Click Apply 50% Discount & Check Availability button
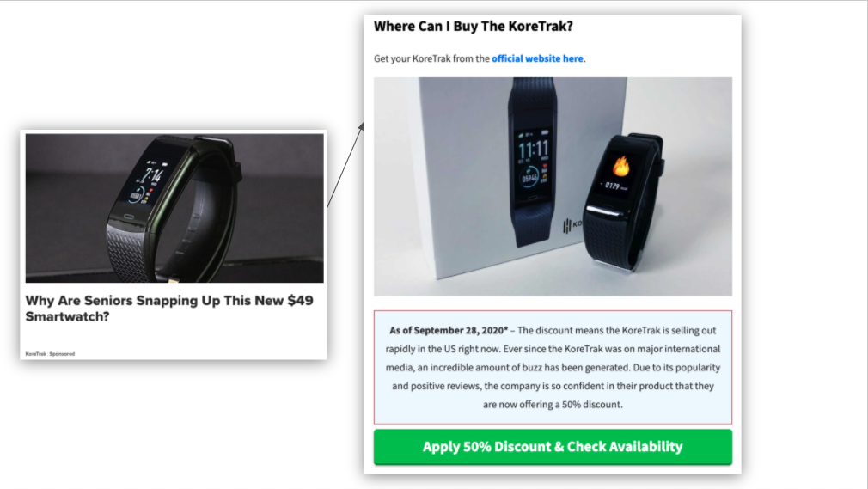The height and width of the screenshot is (489, 868). point(553,447)
